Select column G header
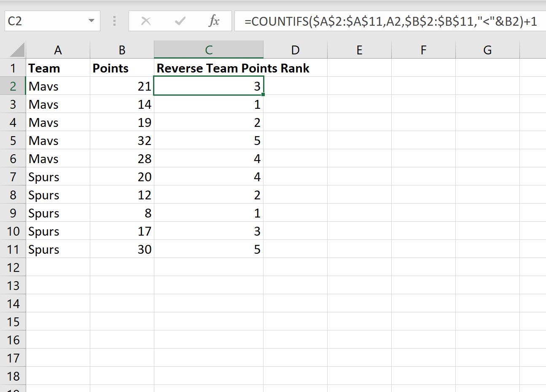This screenshot has width=546, height=392. click(487, 50)
